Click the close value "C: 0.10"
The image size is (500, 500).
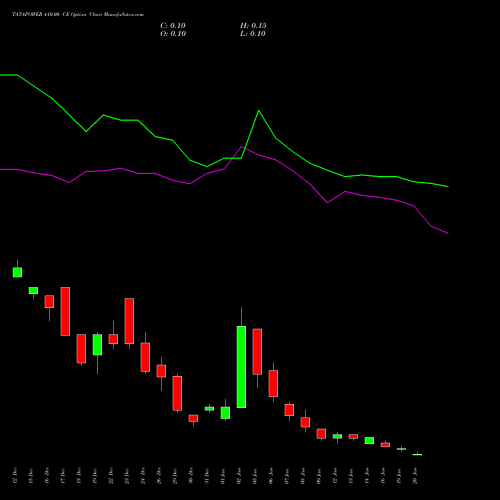coord(173,26)
